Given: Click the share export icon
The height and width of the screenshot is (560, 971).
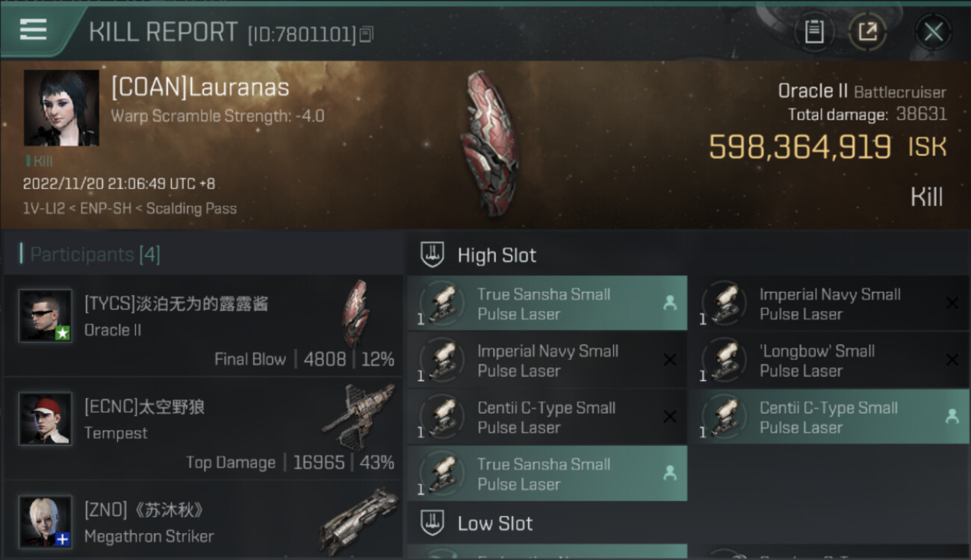Looking at the screenshot, I should tap(867, 32).
